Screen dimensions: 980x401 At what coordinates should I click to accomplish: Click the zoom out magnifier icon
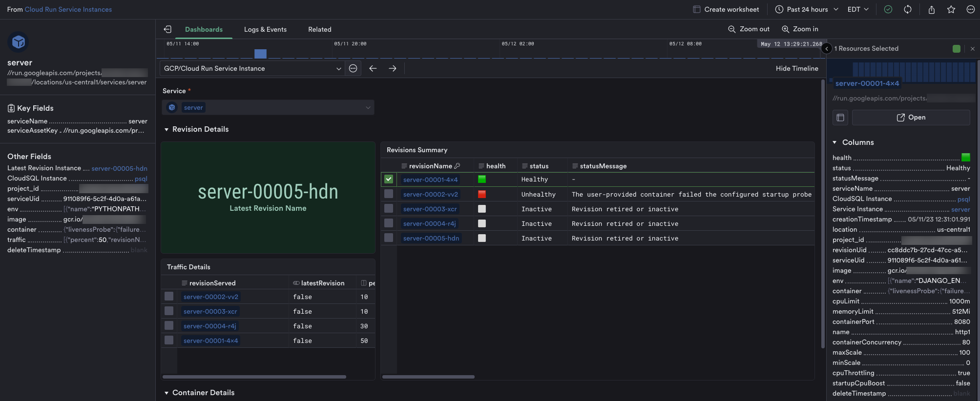(x=731, y=29)
